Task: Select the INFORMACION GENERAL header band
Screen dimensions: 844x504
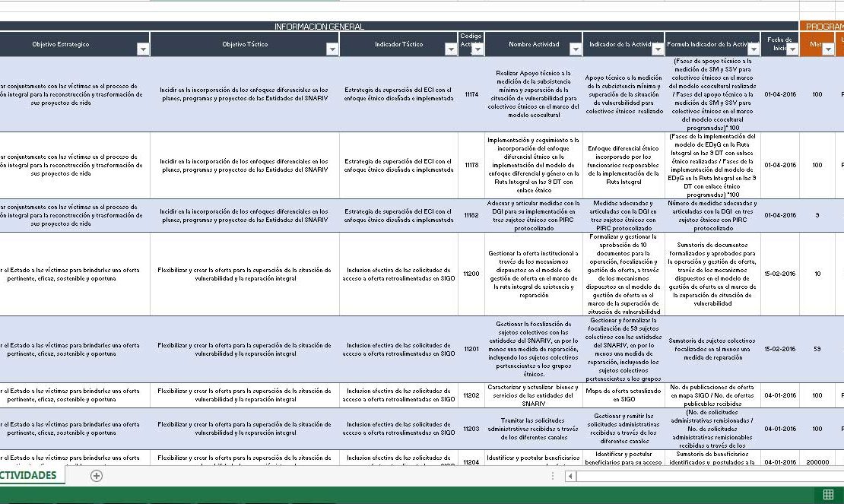Action: (399, 27)
